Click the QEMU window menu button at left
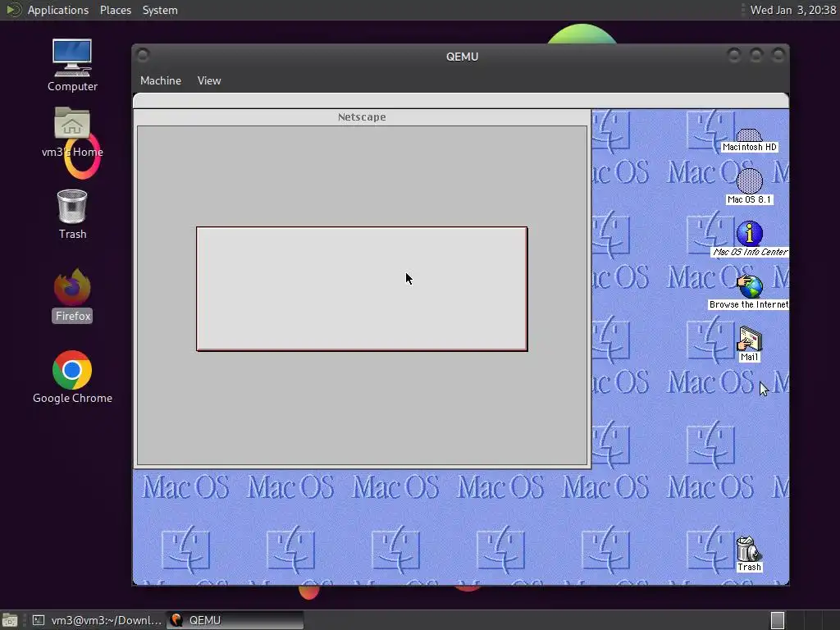This screenshot has height=630, width=840. (143, 55)
